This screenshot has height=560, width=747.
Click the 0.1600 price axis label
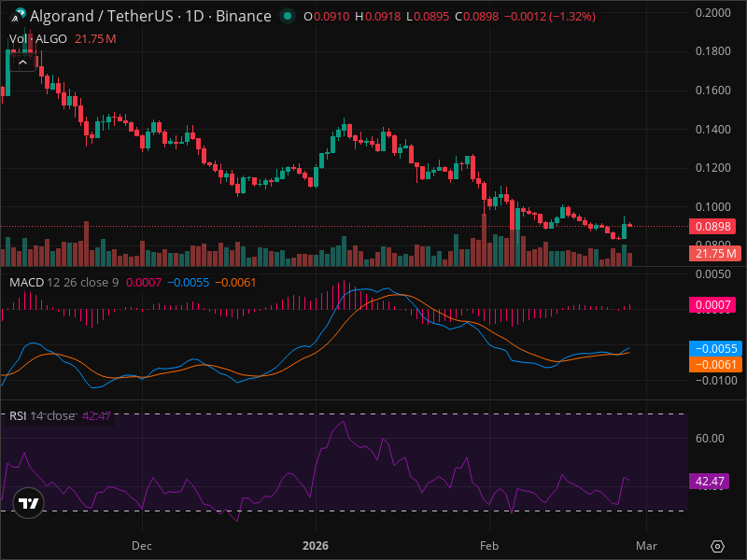(712, 90)
